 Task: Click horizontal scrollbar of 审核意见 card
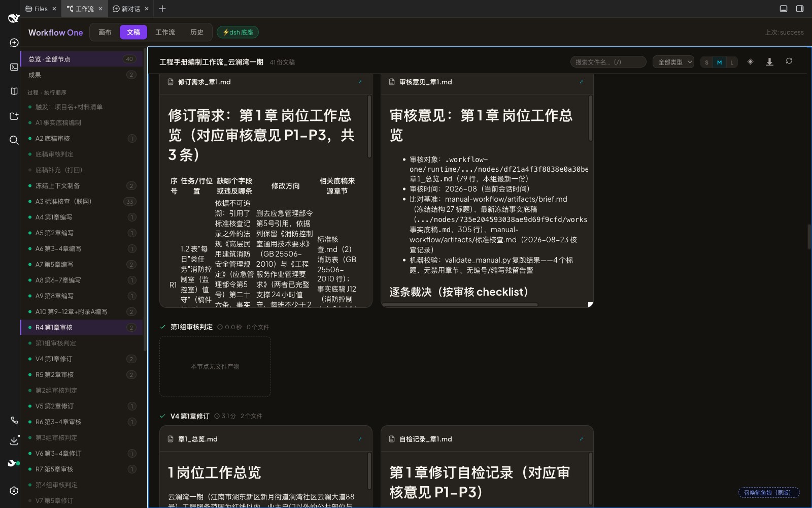(x=460, y=305)
